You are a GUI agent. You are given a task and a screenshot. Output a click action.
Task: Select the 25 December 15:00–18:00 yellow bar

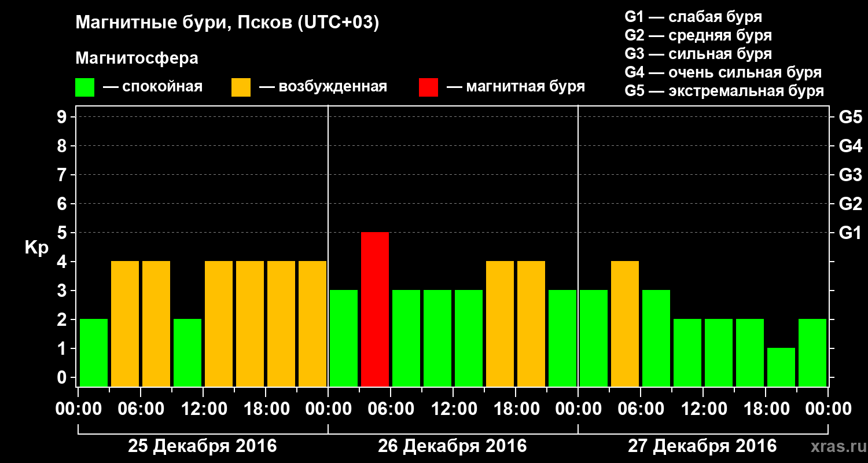[250, 324]
